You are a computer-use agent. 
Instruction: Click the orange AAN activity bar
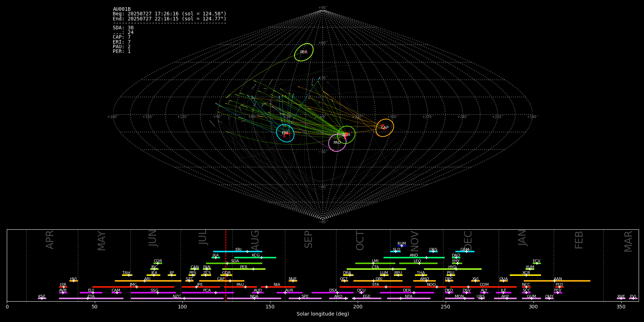[x=557, y=281]
